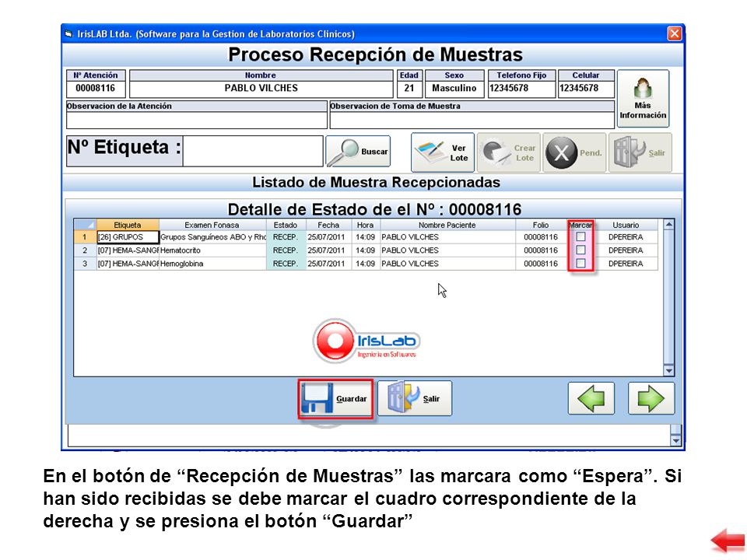Save with the Guardar floppy button

coord(335,399)
